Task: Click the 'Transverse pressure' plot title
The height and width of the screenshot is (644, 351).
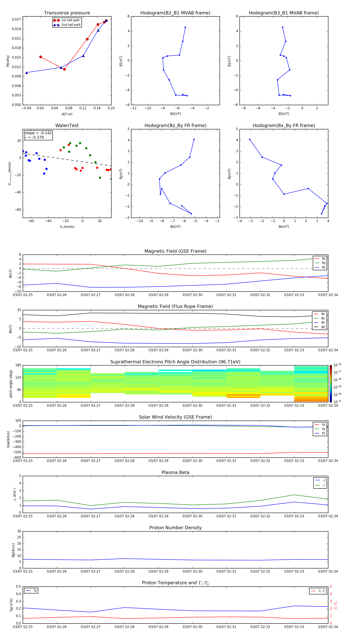Action: click(67, 13)
